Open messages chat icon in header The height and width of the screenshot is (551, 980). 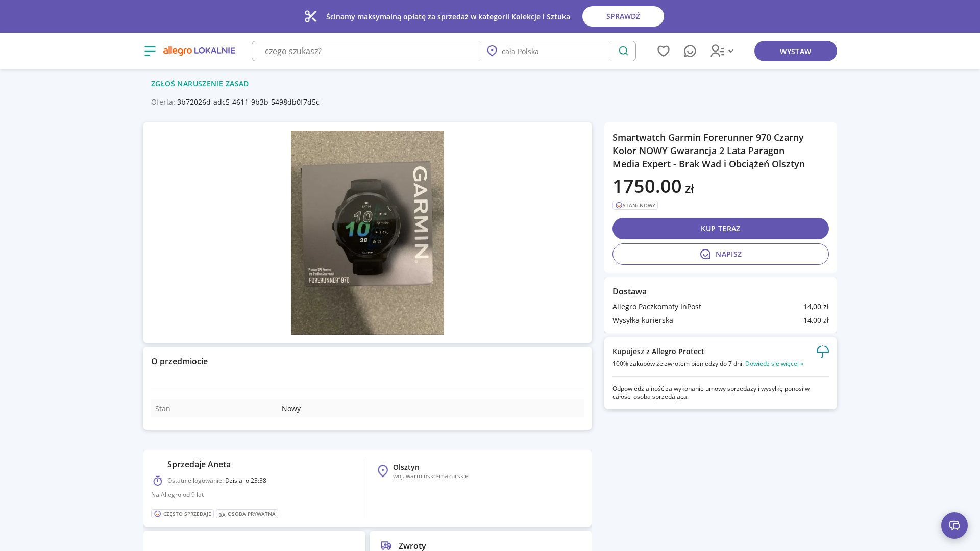coord(690,51)
